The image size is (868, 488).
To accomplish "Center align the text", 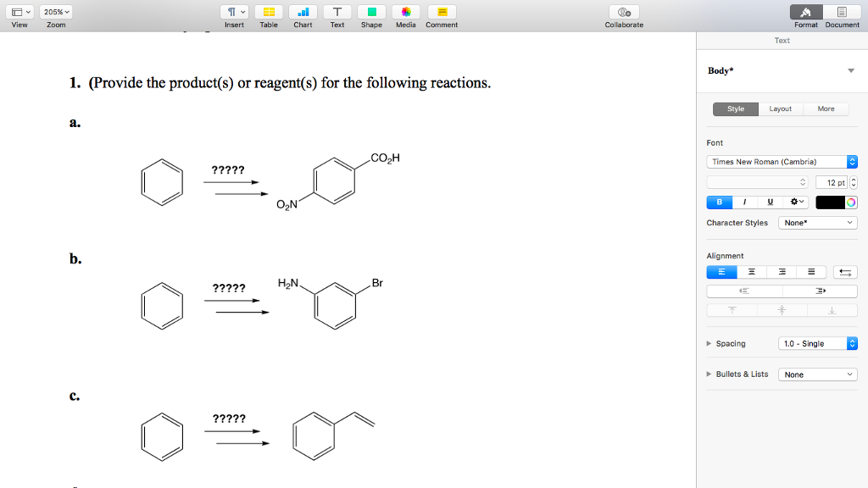I will 751,272.
